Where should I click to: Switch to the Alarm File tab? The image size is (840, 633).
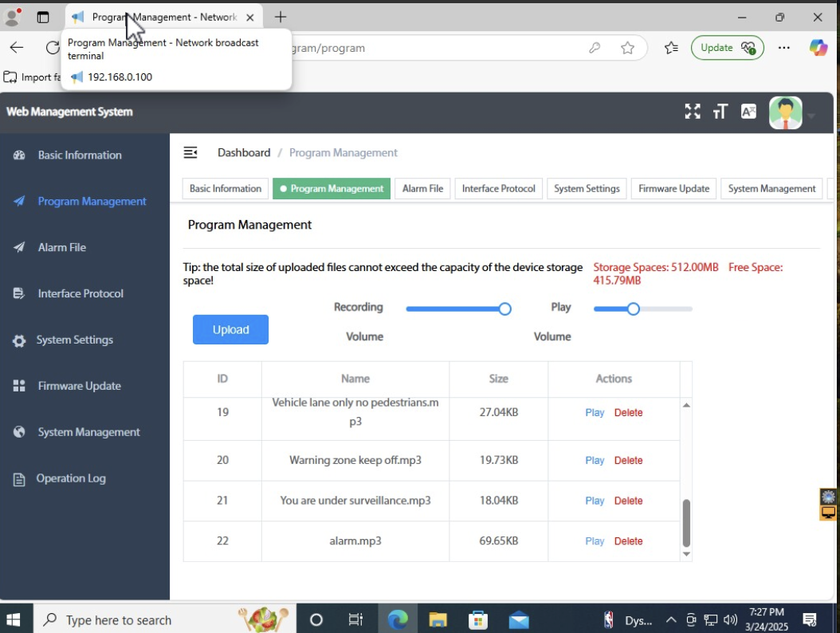(x=422, y=189)
